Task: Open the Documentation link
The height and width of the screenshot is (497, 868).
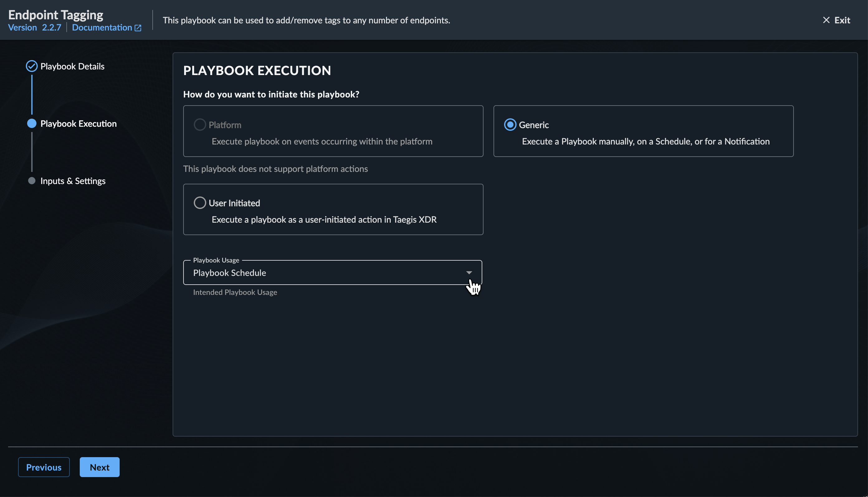Action: [102, 28]
